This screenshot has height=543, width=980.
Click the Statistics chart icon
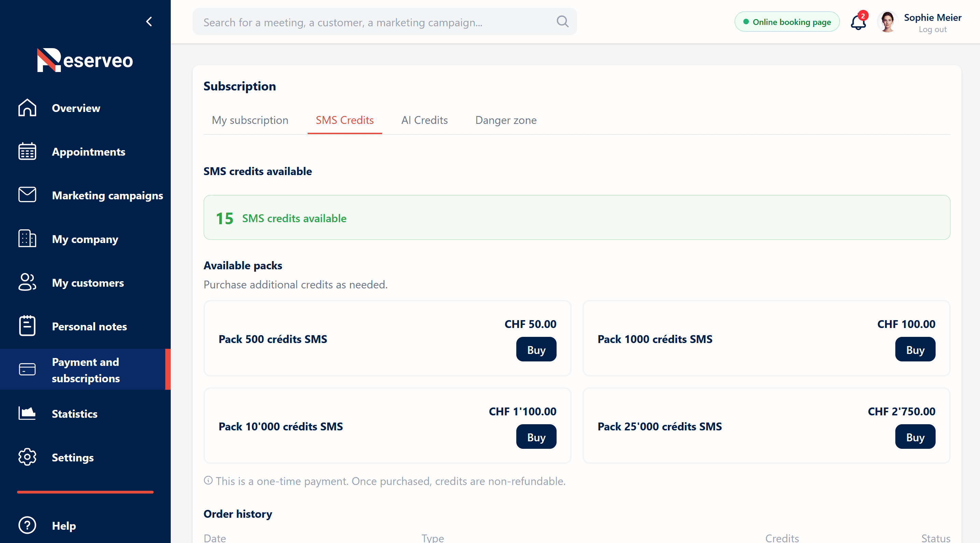[27, 413]
